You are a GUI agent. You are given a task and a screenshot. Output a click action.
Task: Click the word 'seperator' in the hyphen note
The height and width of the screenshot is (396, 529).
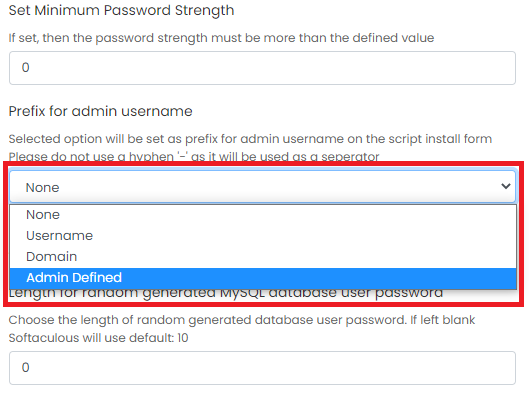pos(350,157)
